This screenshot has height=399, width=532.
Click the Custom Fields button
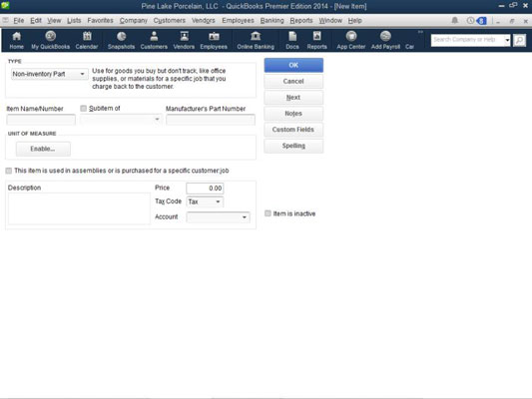pos(293,130)
